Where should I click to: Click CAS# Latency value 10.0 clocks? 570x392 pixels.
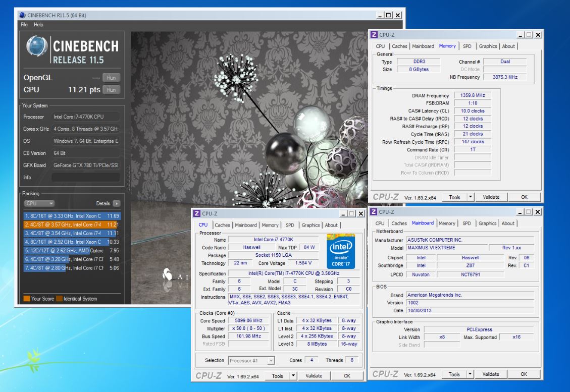[473, 111]
